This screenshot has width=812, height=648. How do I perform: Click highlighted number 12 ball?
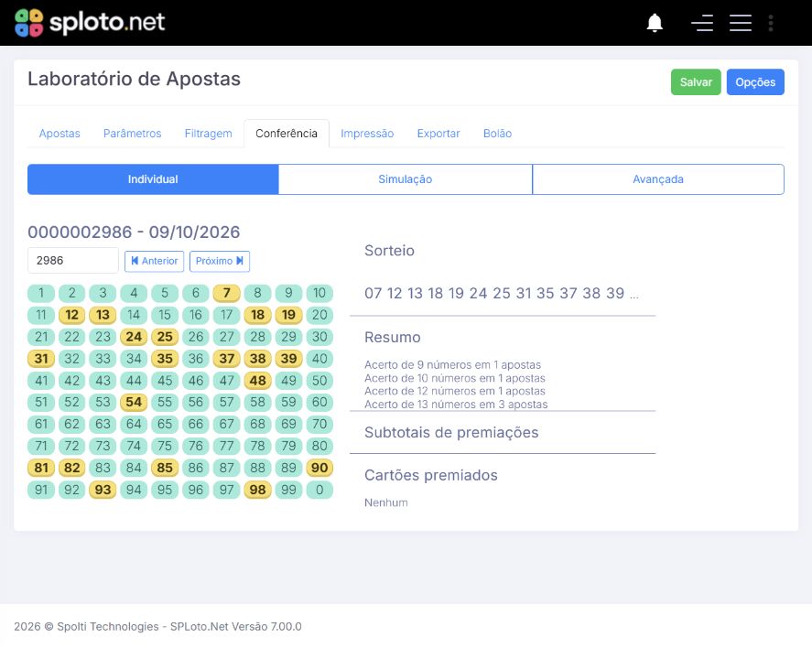coord(71,315)
